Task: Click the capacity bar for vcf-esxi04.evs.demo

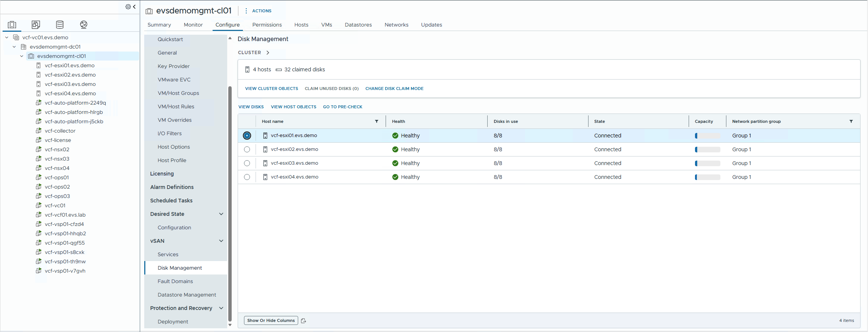Action: tap(707, 177)
